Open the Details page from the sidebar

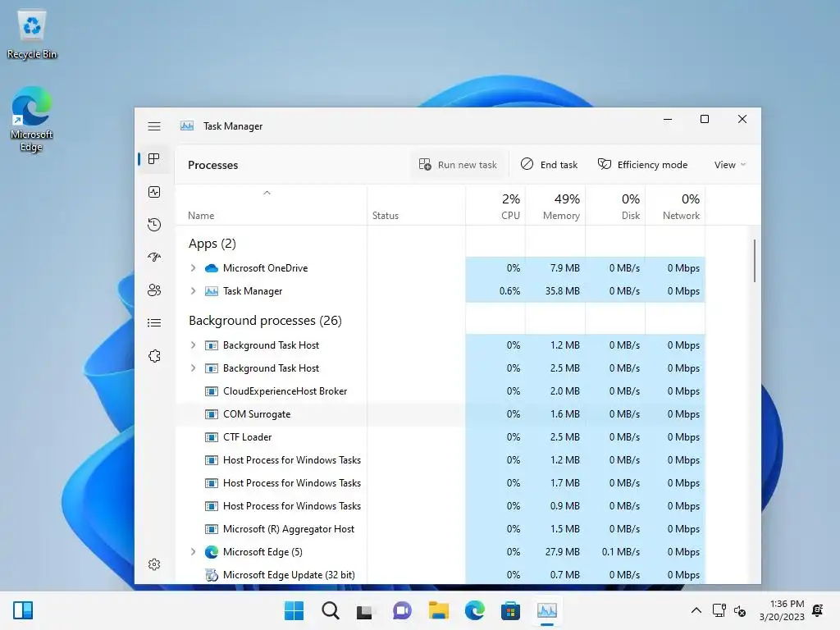click(x=154, y=323)
